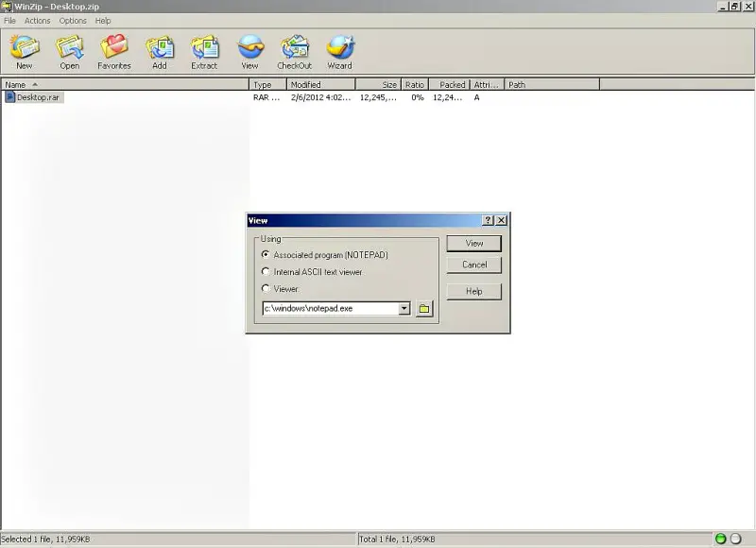Open the Options menu
The width and height of the screenshot is (756, 548).
[x=73, y=21]
